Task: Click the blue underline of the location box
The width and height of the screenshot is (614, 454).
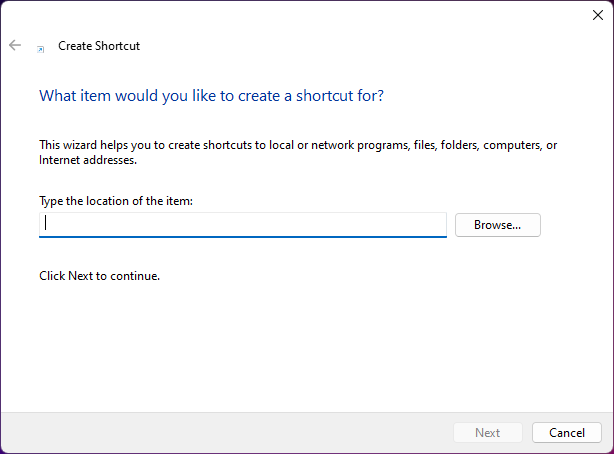Action: coord(243,237)
